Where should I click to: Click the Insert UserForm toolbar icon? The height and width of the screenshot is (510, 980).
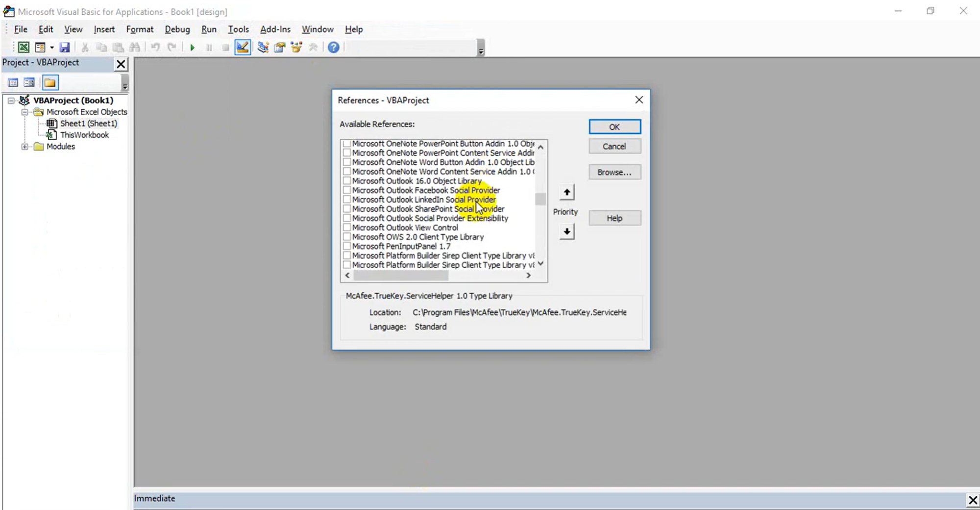tap(40, 48)
